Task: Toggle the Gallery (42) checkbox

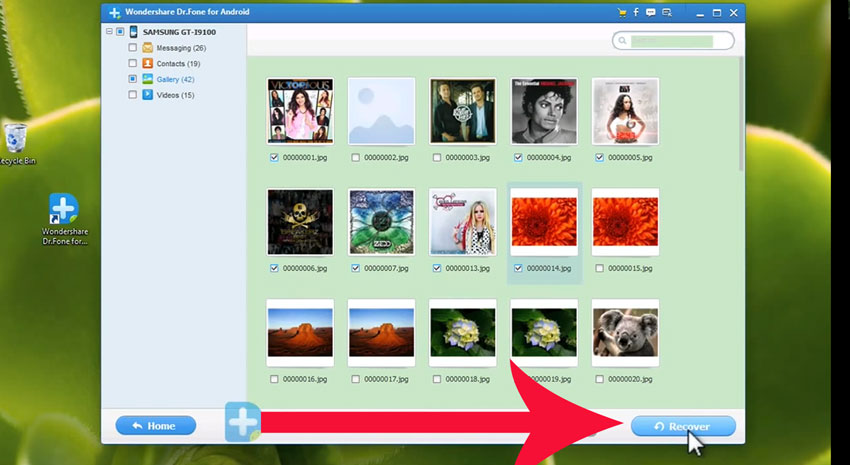Action: [x=132, y=79]
